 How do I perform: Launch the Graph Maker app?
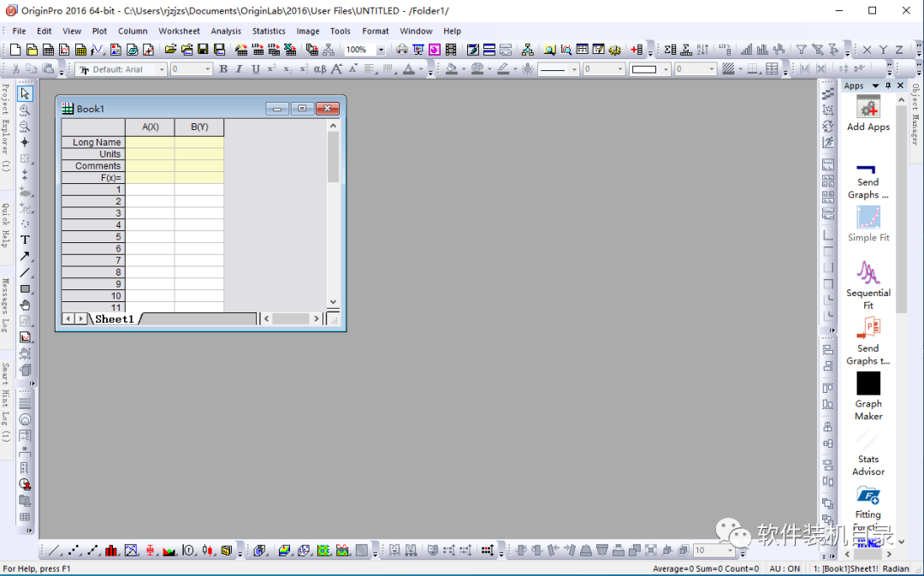[868, 395]
